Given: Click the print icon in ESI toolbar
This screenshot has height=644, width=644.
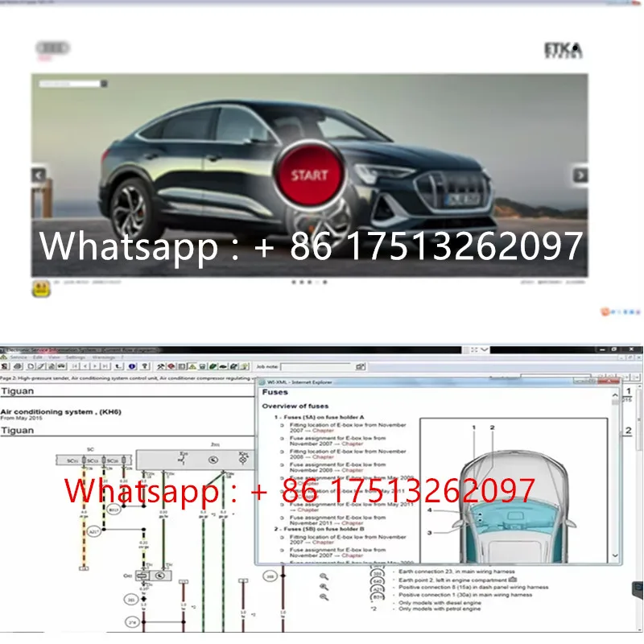Looking at the screenshot, I should click(18, 366).
